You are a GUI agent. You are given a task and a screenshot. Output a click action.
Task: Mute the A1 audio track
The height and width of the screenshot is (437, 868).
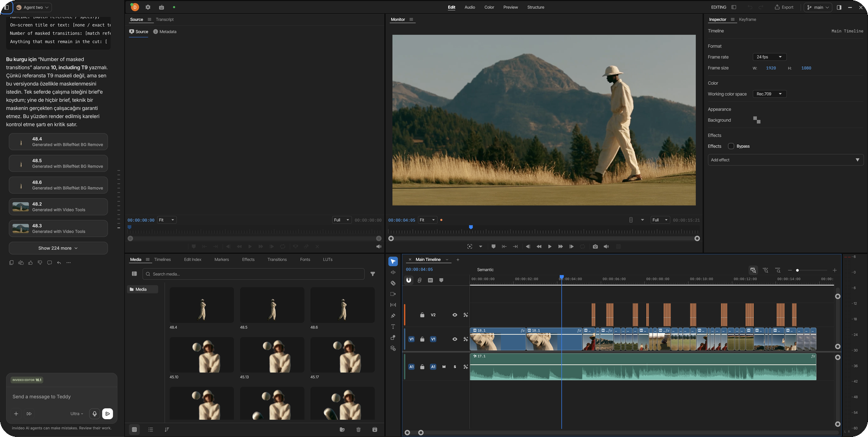(444, 367)
